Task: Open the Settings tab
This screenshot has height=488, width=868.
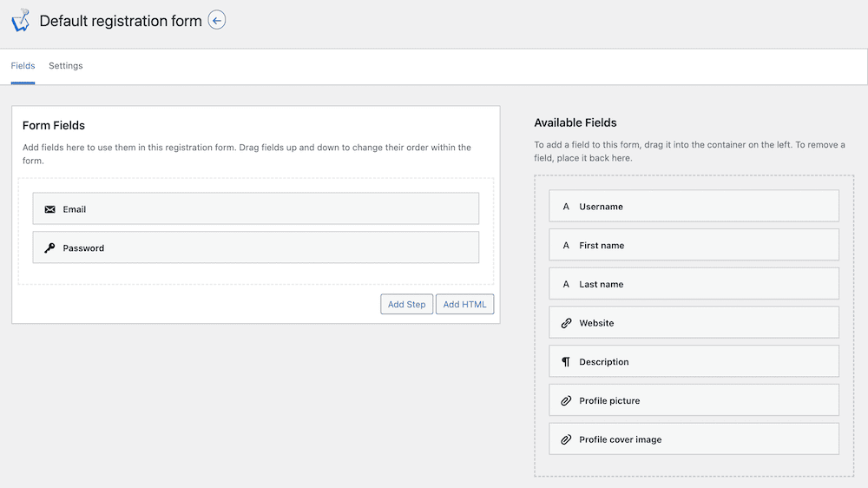Action: (x=66, y=66)
